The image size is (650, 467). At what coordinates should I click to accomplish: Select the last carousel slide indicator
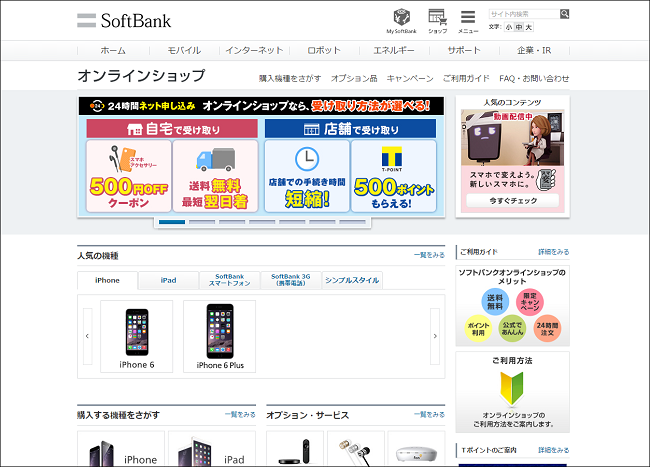[352, 222]
